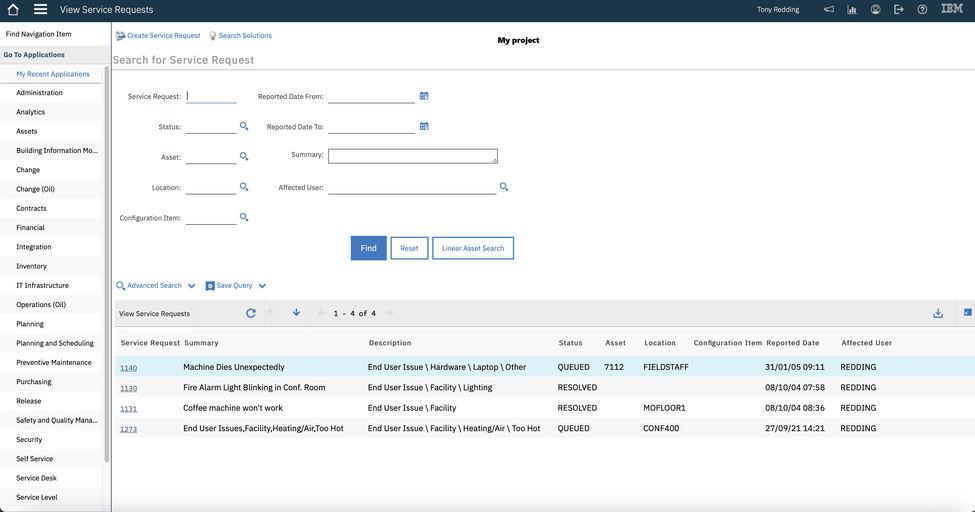Image resolution: width=975 pixels, height=512 pixels.
Task: Open the hamburger navigation menu
Action: tap(40, 9)
